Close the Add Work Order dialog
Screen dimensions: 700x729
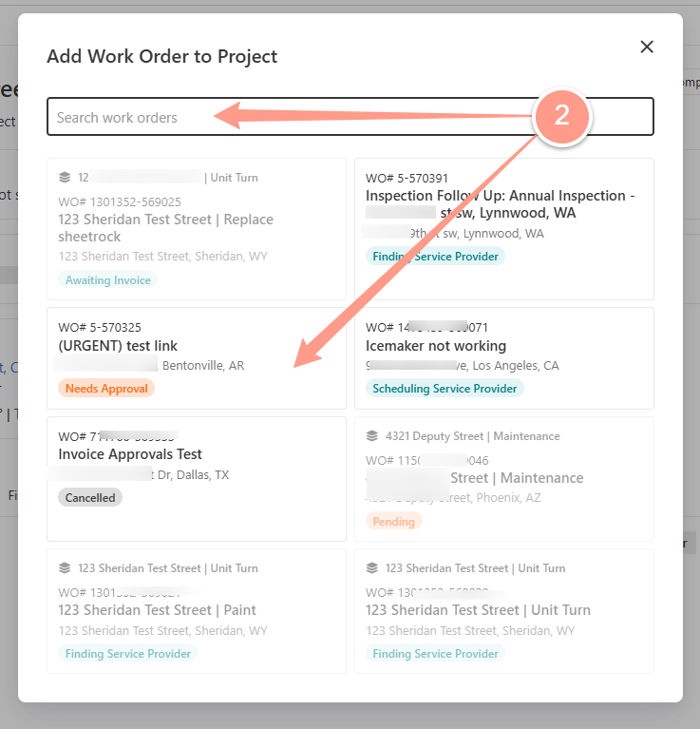[647, 47]
